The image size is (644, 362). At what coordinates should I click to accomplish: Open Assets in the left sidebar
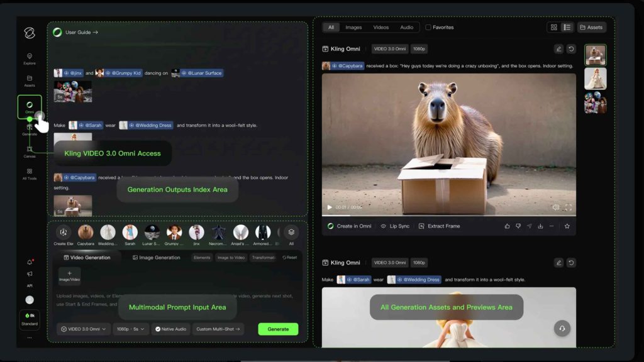point(30,81)
